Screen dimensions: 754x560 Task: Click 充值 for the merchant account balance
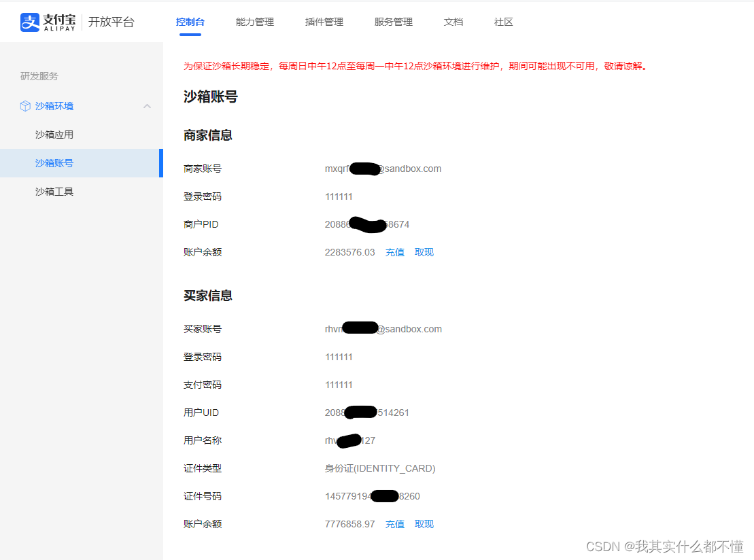(x=395, y=252)
